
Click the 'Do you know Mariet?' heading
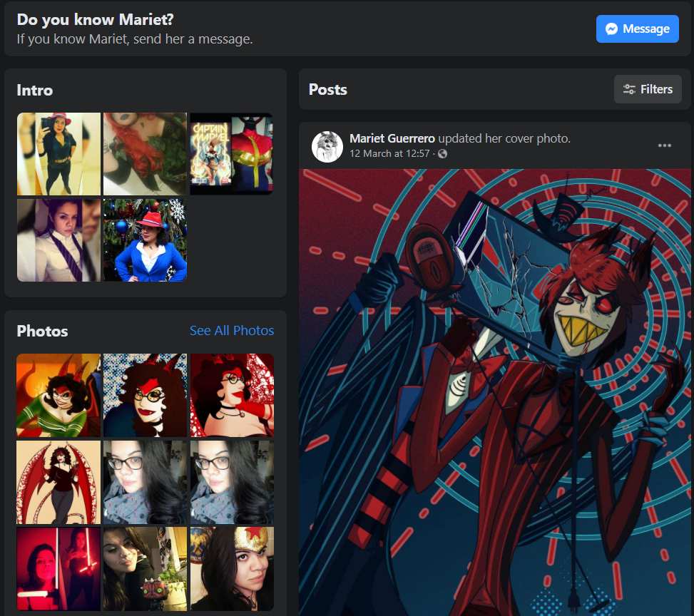coord(95,19)
